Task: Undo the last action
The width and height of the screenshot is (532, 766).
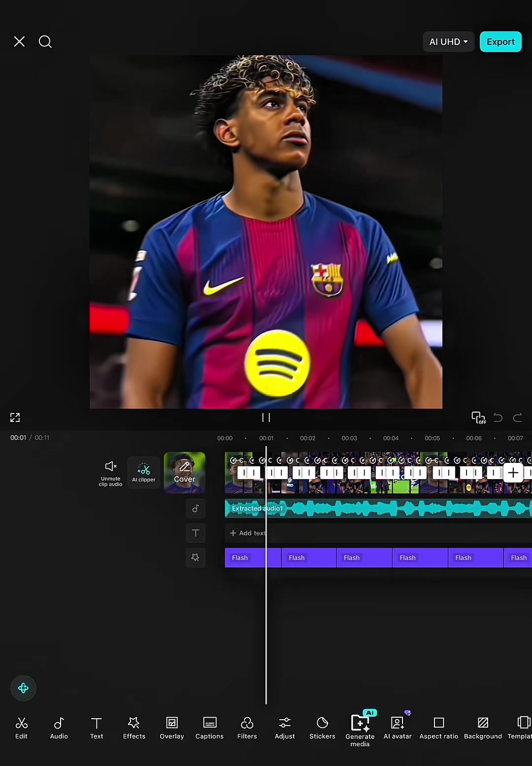Action: click(x=498, y=418)
